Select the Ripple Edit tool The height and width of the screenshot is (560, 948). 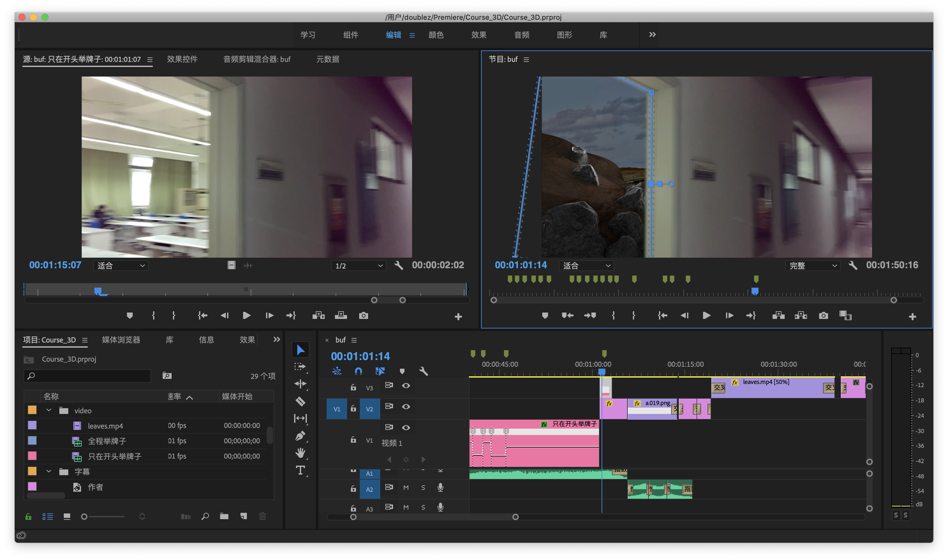pos(300,384)
